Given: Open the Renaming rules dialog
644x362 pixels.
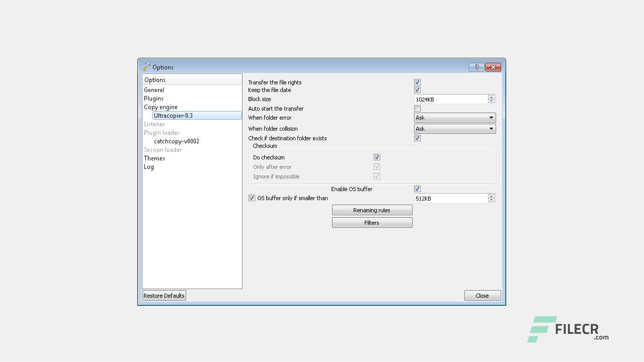Looking at the screenshot, I should click(x=372, y=210).
